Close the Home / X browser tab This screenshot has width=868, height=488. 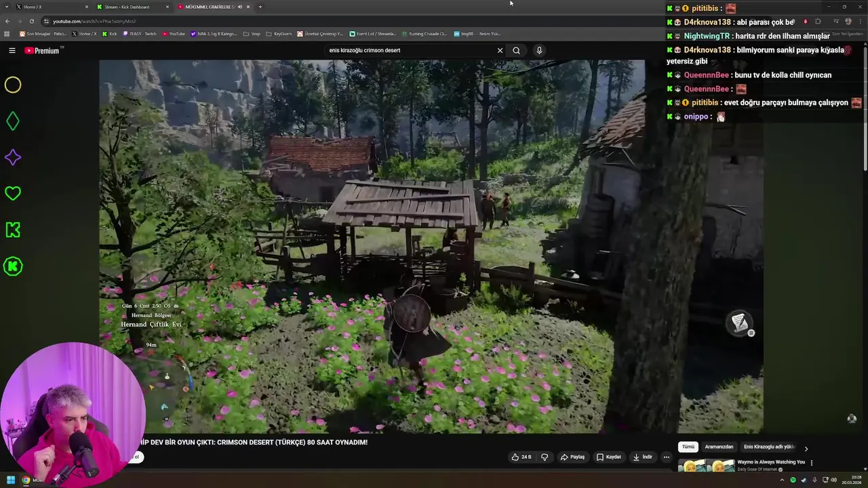click(x=87, y=7)
